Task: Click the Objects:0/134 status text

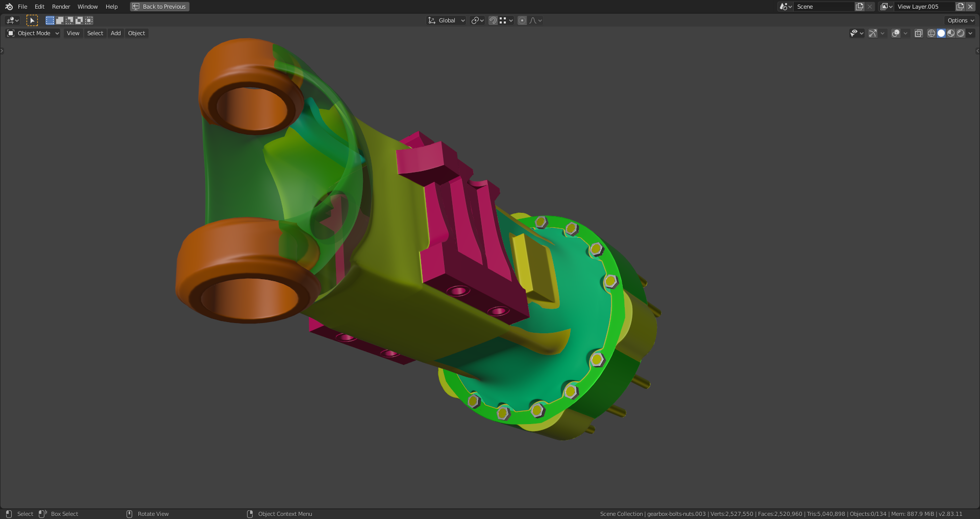Action: [x=868, y=514]
